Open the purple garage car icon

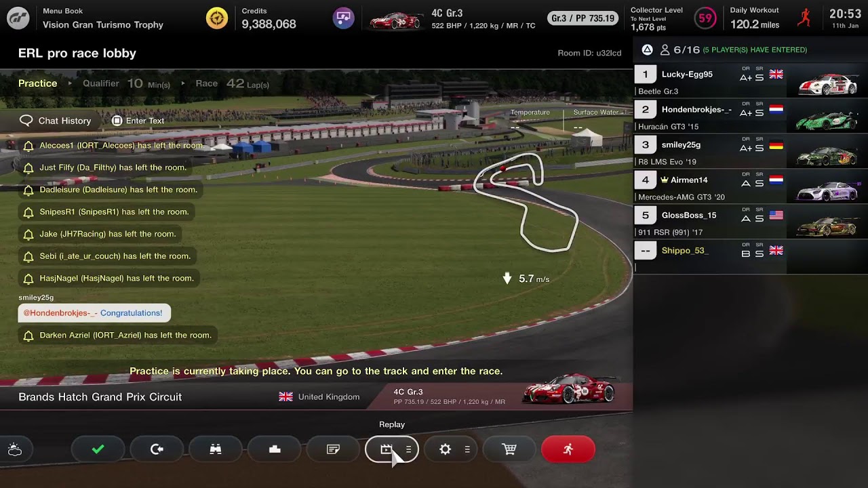point(344,18)
